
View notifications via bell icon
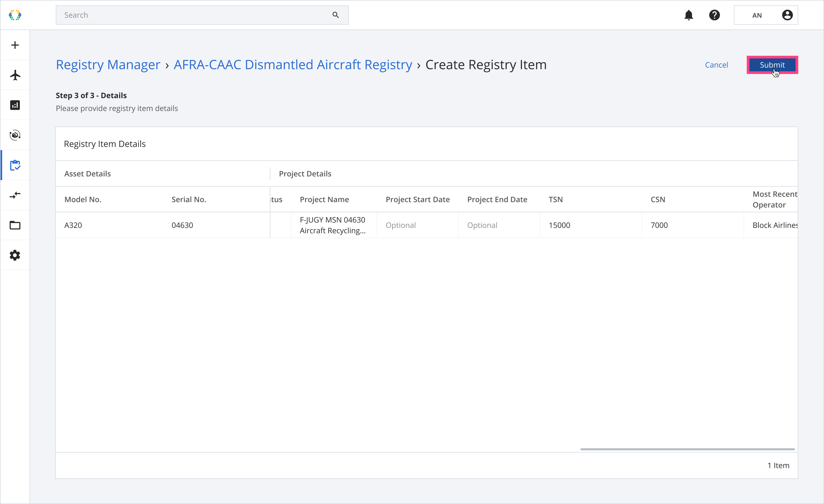tap(689, 15)
